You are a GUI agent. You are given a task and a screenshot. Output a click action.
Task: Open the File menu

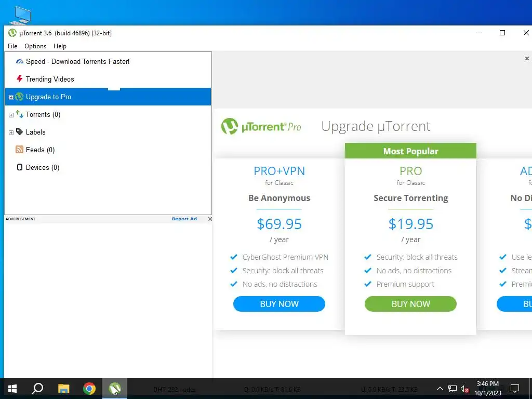12,46
